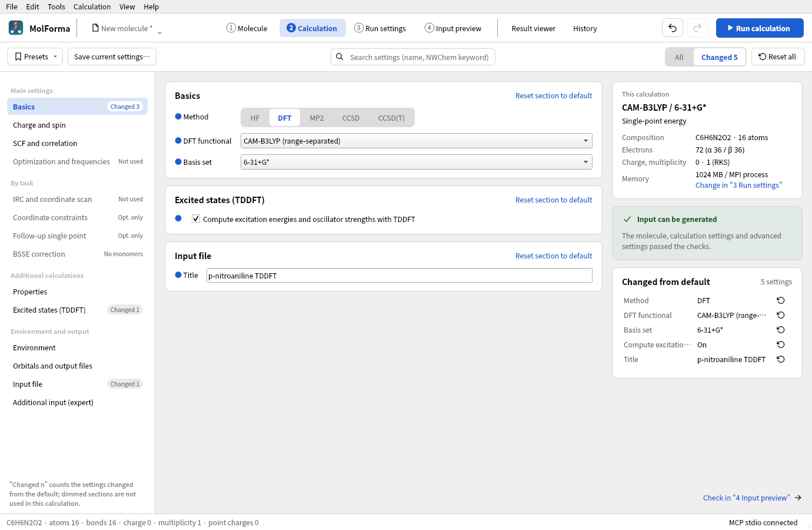Image resolution: width=812 pixels, height=530 pixels.
Task: Select HF method
Action: (255, 118)
